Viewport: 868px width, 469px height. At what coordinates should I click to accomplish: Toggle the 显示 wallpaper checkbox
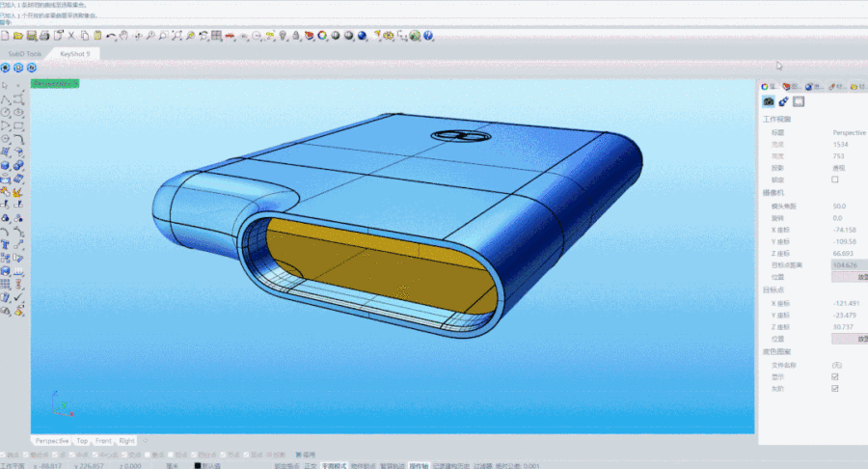835,377
